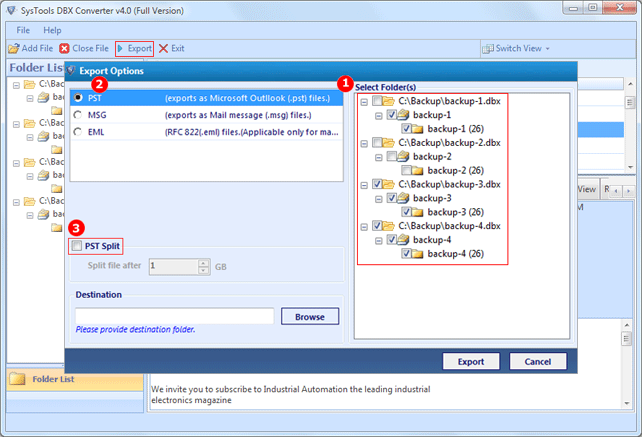Select the MSG export radio button
The height and width of the screenshot is (437, 642).
[x=78, y=115]
